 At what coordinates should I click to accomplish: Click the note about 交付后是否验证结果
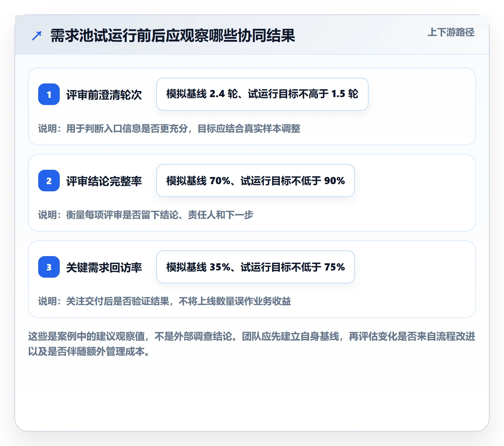click(x=165, y=301)
